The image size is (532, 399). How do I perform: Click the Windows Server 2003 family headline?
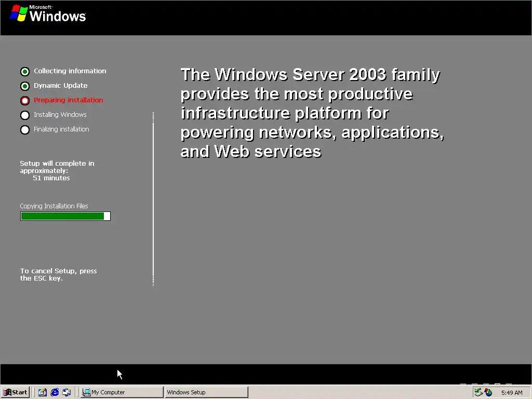click(312, 113)
